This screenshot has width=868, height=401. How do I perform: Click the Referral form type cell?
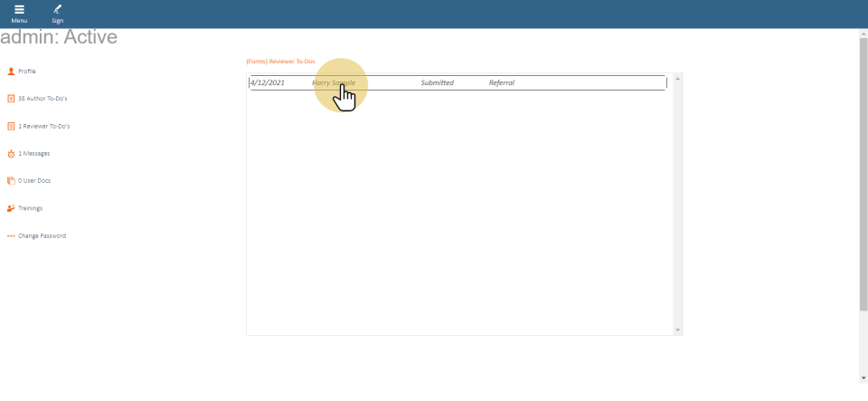pos(501,83)
